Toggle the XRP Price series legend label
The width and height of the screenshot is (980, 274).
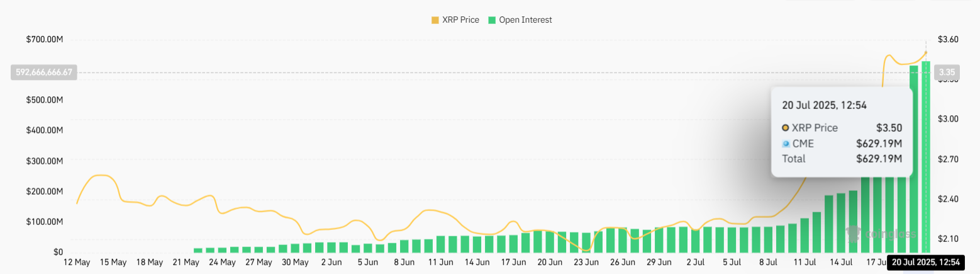click(x=460, y=20)
